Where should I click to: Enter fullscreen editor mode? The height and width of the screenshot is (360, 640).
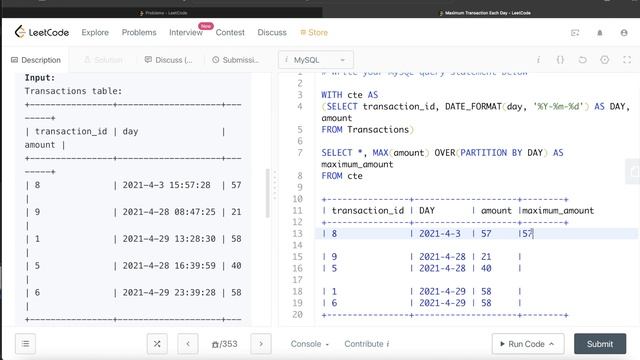pyautogui.click(x=627, y=60)
